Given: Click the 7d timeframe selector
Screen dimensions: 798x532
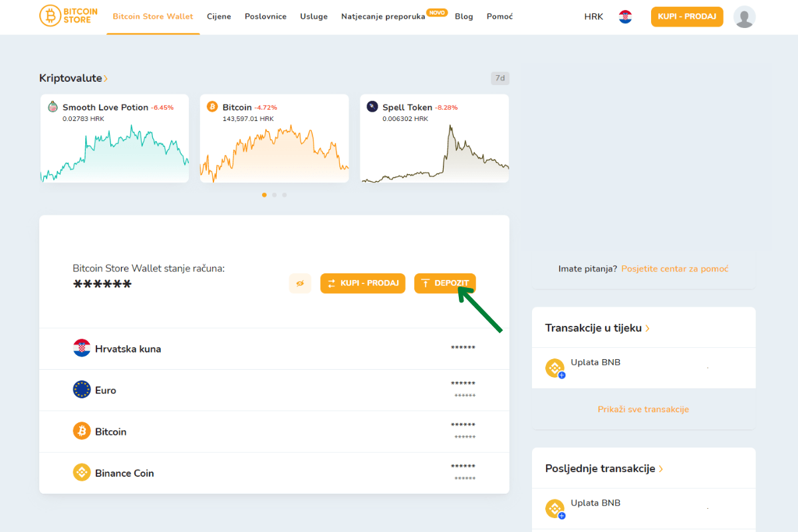Looking at the screenshot, I should pyautogui.click(x=499, y=78).
